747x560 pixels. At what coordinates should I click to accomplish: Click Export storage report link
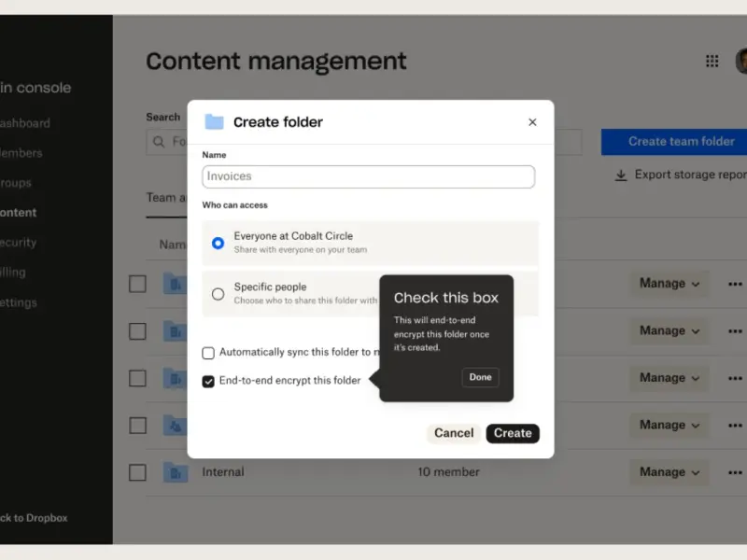click(690, 175)
